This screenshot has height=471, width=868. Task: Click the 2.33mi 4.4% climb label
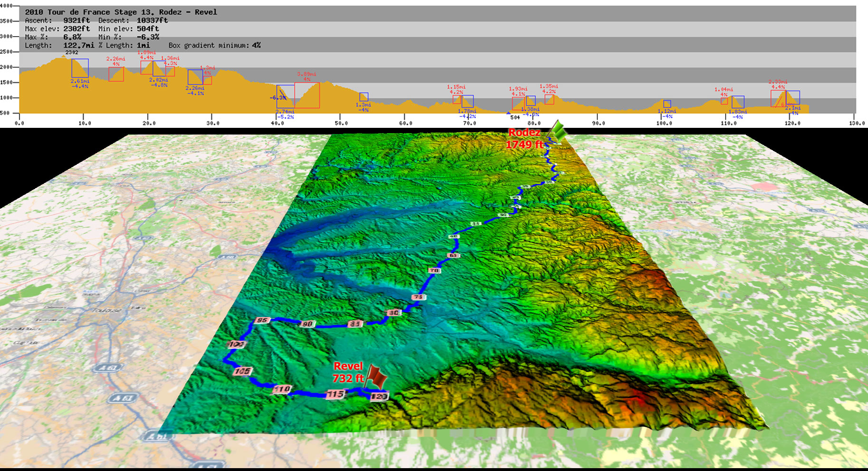coord(778,84)
